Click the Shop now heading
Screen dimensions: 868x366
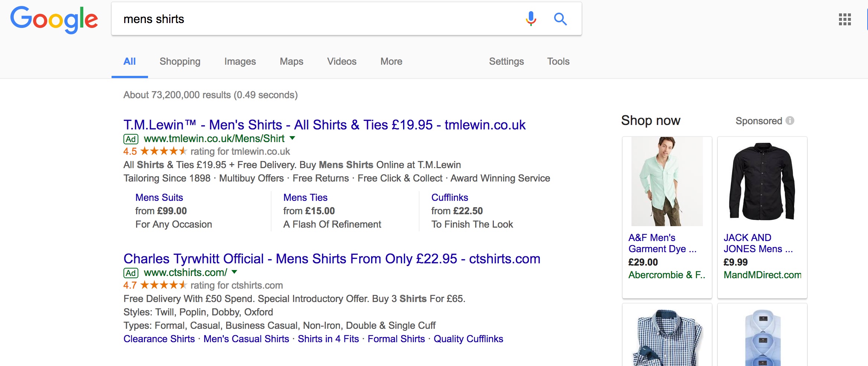pos(651,121)
